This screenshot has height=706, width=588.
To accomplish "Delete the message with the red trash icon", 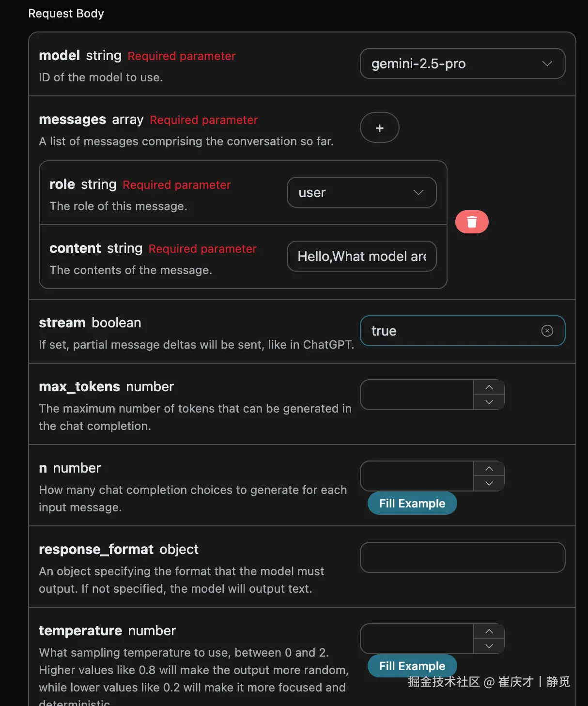I will pos(472,222).
